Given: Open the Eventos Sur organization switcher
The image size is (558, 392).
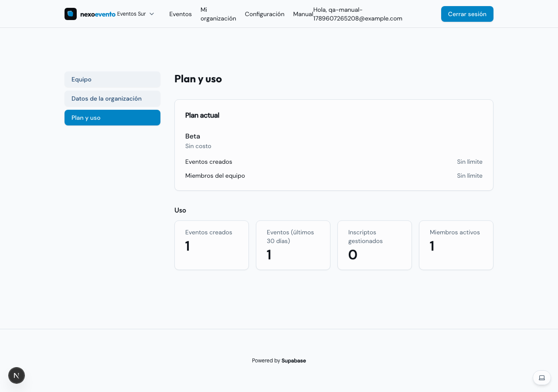Looking at the screenshot, I should point(136,14).
